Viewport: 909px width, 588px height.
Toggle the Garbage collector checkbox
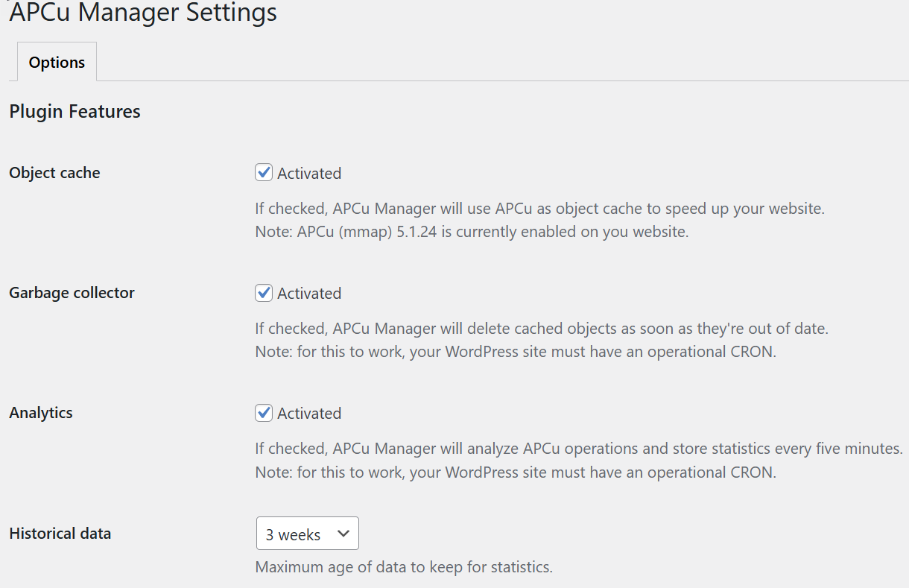point(264,293)
